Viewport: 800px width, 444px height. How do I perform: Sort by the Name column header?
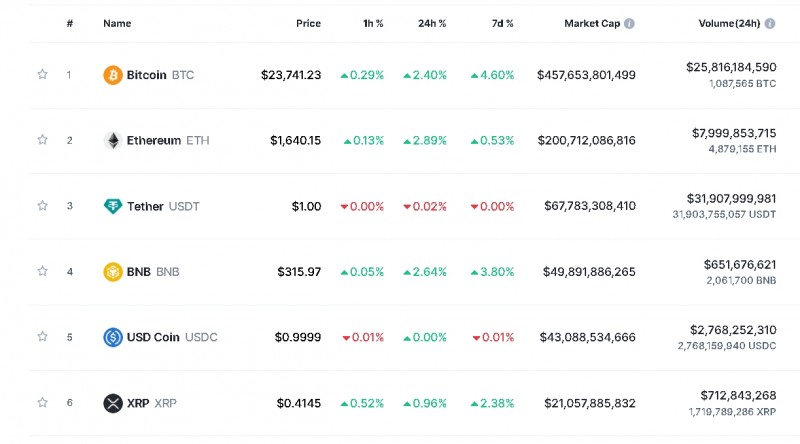point(117,23)
